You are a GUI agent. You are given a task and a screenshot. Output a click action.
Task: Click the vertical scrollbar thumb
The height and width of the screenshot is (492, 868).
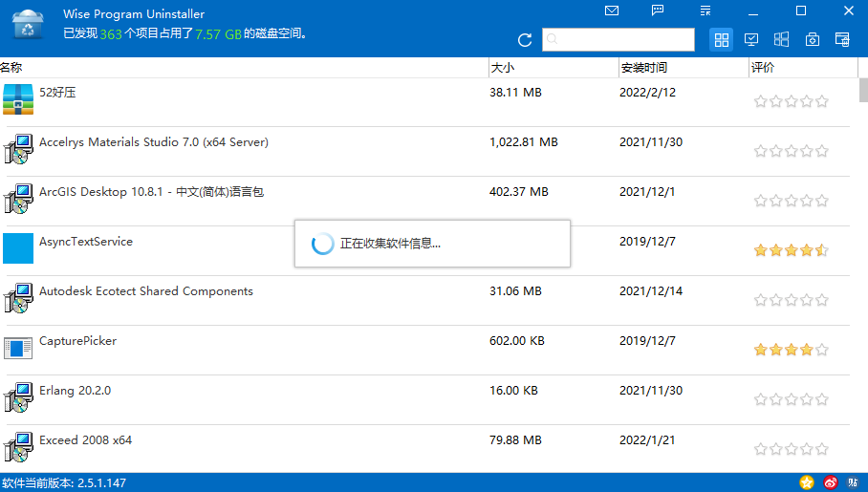[863, 90]
